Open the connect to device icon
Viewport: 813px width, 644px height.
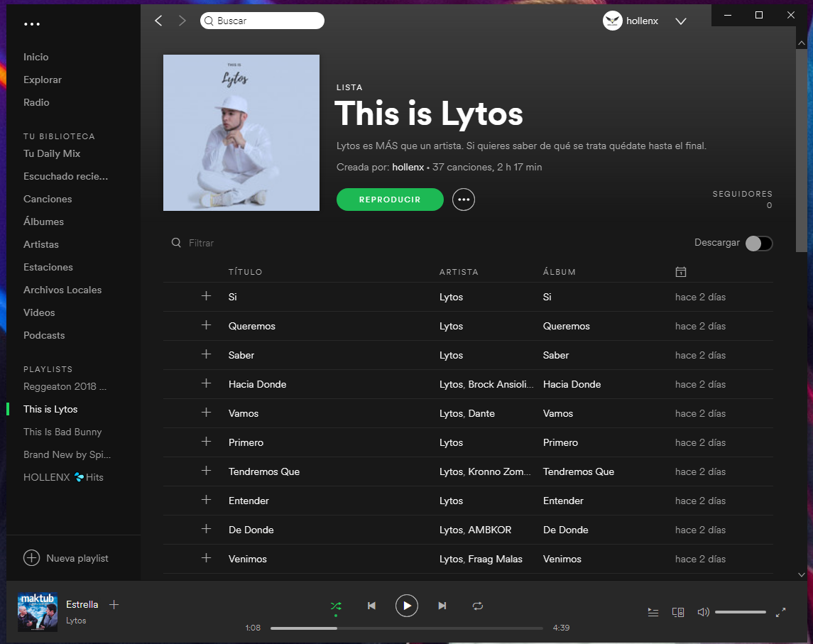coord(678,612)
